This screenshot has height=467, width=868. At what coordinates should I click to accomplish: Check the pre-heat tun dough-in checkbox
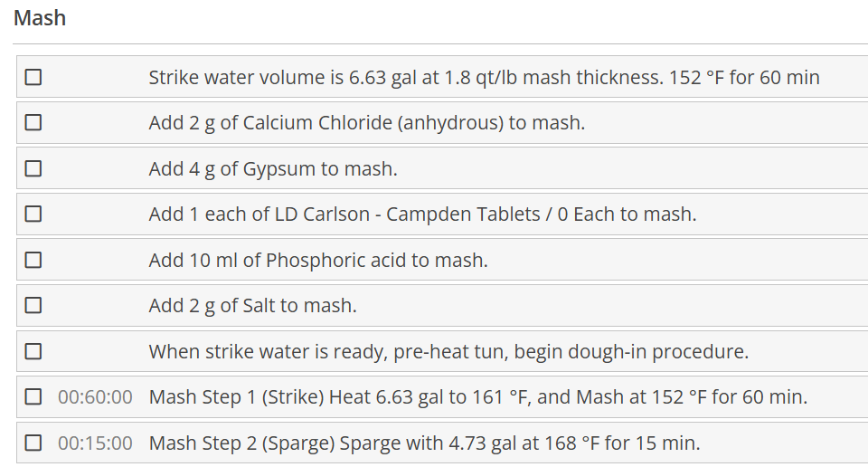(33, 351)
